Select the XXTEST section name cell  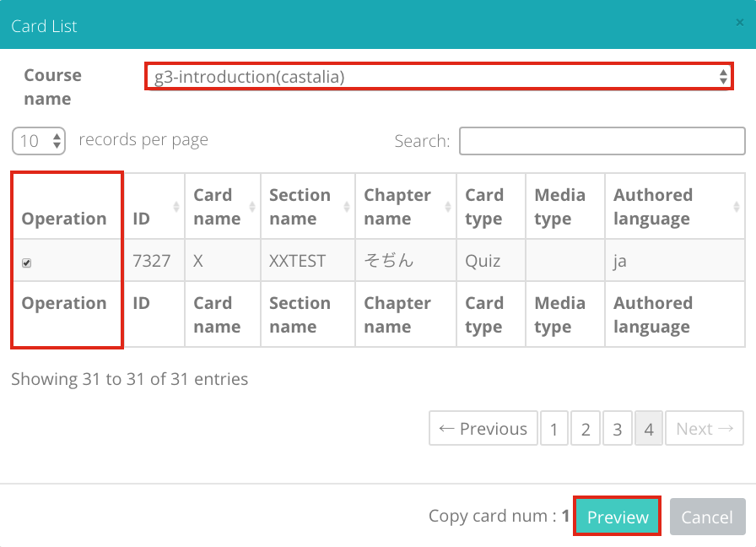[308, 261]
